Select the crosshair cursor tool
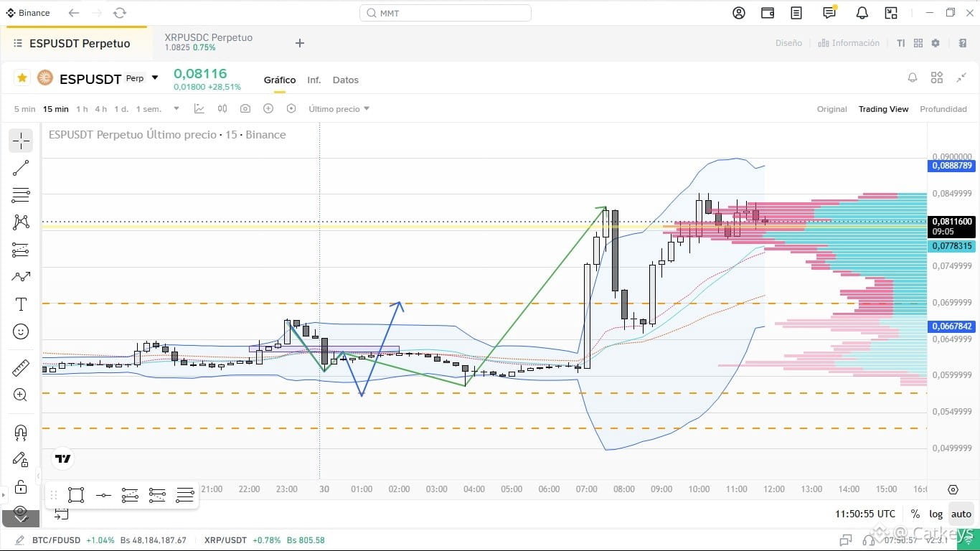 (21, 141)
